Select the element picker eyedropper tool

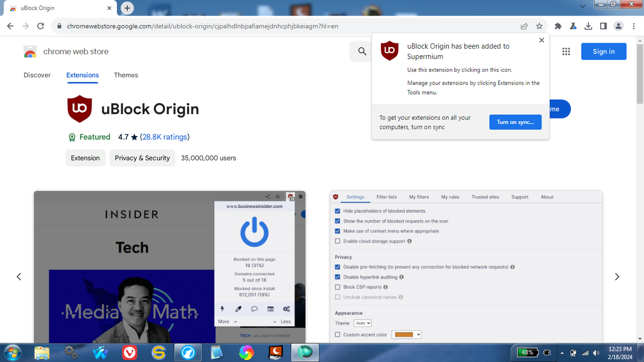238,309
